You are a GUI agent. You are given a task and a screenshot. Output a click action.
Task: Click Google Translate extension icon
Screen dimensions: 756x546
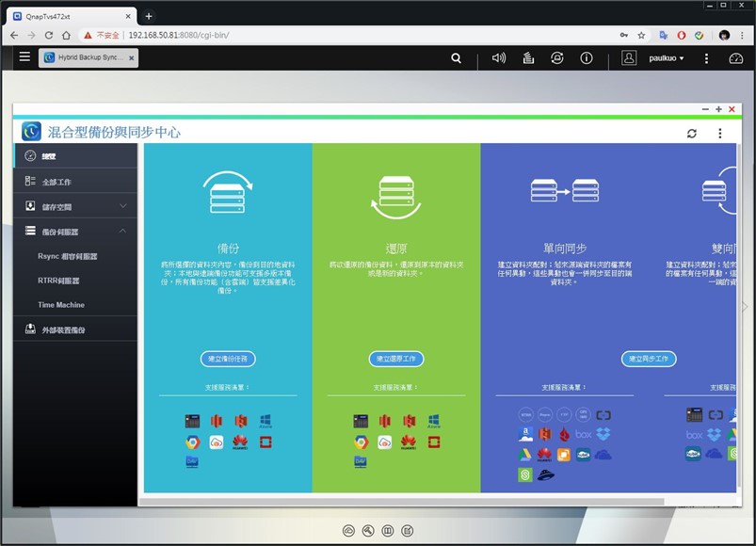(664, 35)
